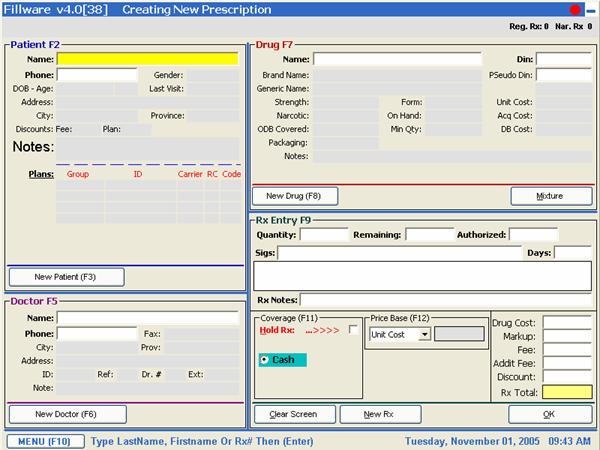Minimize the Fillware window
The height and width of the screenshot is (450, 600).
tap(591, 11)
